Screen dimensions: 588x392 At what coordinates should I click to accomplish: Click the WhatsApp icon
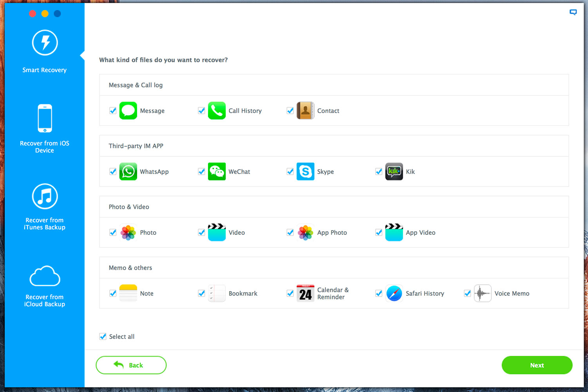click(128, 171)
